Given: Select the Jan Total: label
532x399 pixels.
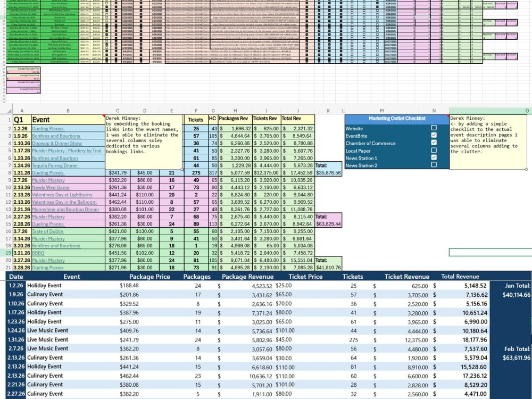Looking at the screenshot, I should coord(518,286).
